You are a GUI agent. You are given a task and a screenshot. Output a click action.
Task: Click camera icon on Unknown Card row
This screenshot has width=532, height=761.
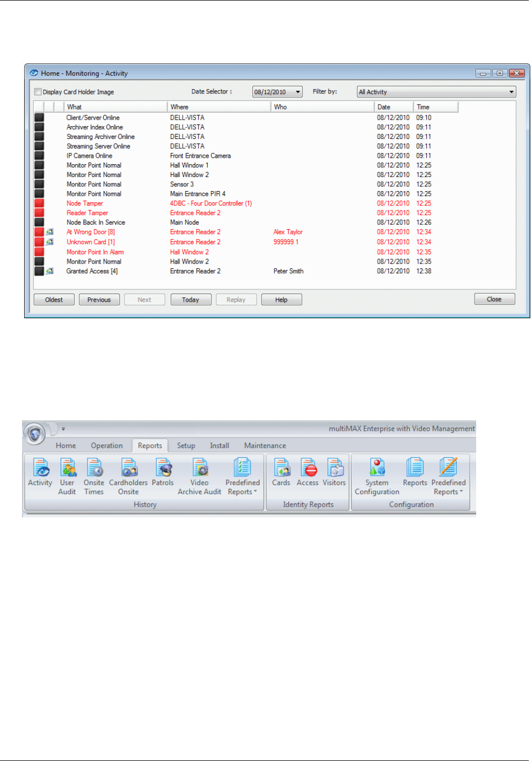49,242
